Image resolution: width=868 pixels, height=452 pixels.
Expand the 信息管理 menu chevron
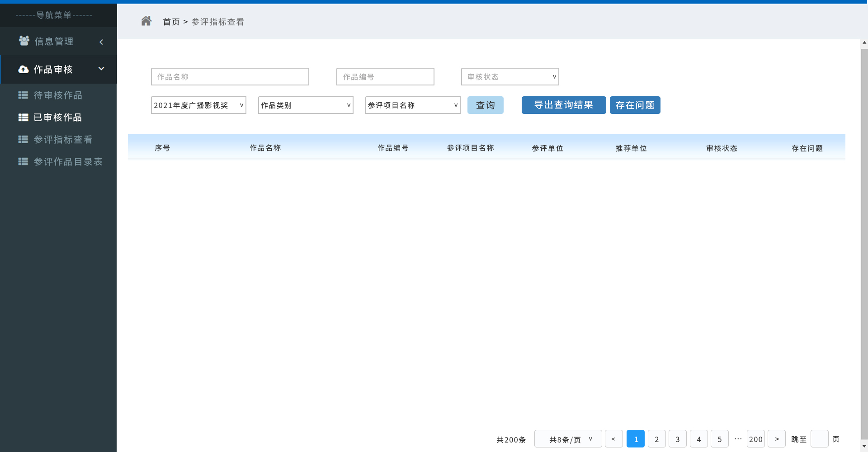tap(101, 42)
